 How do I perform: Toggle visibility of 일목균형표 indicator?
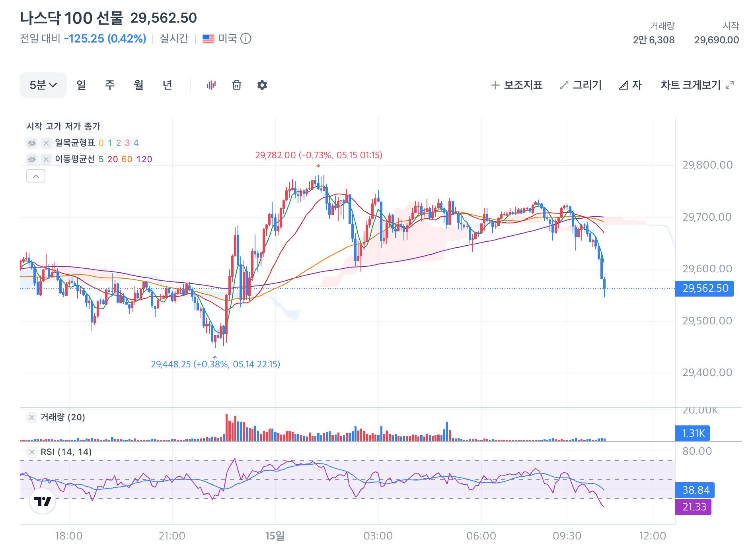coord(32,143)
